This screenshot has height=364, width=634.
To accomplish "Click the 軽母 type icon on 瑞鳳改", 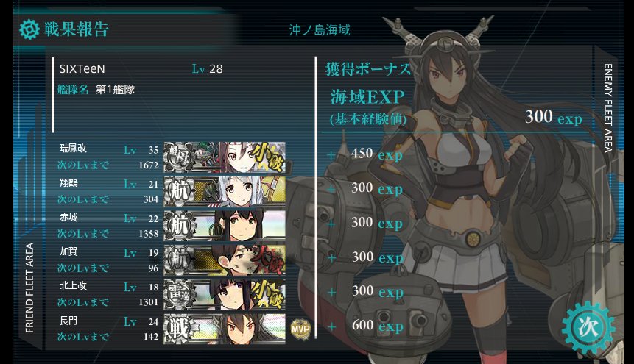I will 178,157.
